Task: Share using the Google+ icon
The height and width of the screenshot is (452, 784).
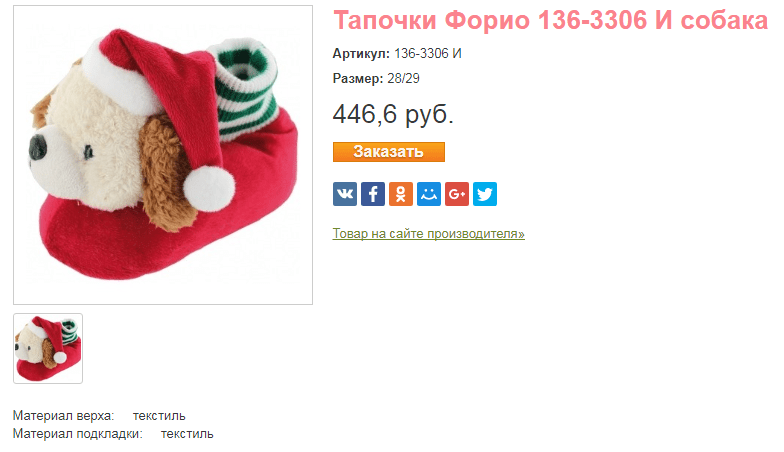Action: 457,194
